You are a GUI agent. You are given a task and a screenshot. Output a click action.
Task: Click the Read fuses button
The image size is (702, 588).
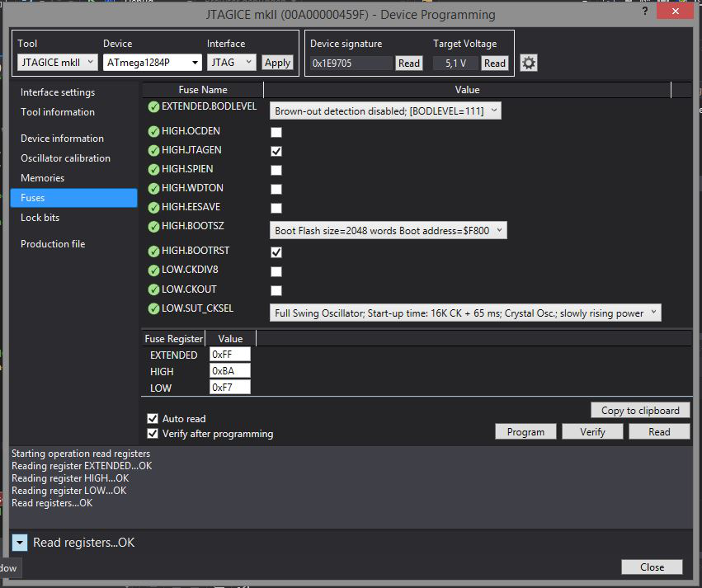[x=659, y=432]
